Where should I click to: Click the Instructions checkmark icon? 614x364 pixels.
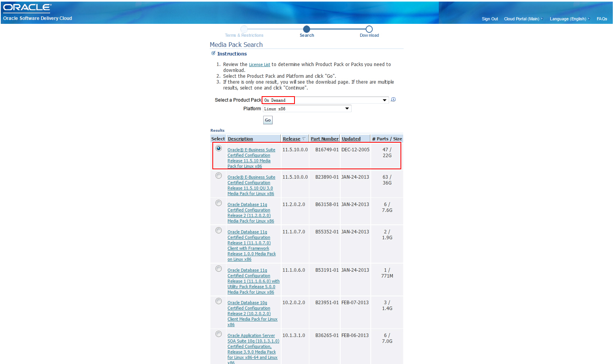pyautogui.click(x=213, y=53)
